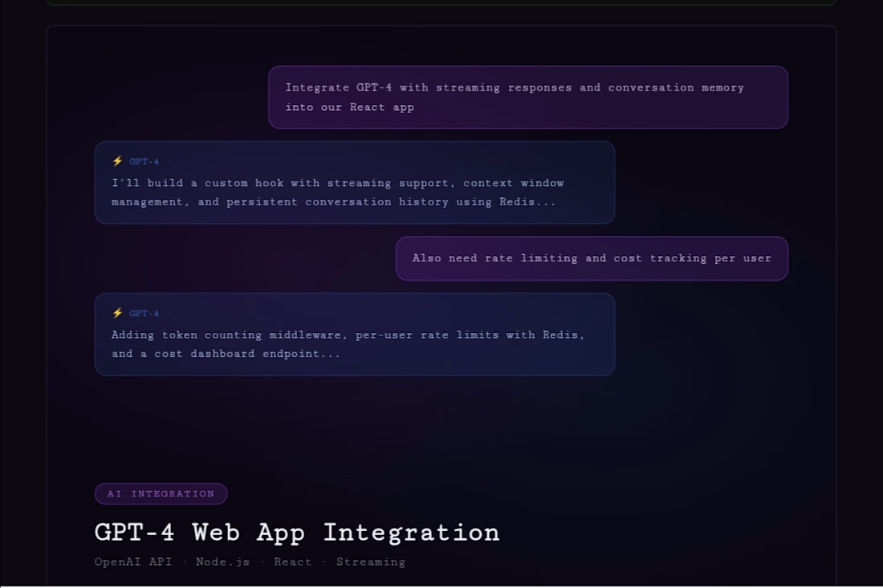The image size is (883, 588).
Task: Click the lightning icon above token counting reply
Action: click(117, 313)
